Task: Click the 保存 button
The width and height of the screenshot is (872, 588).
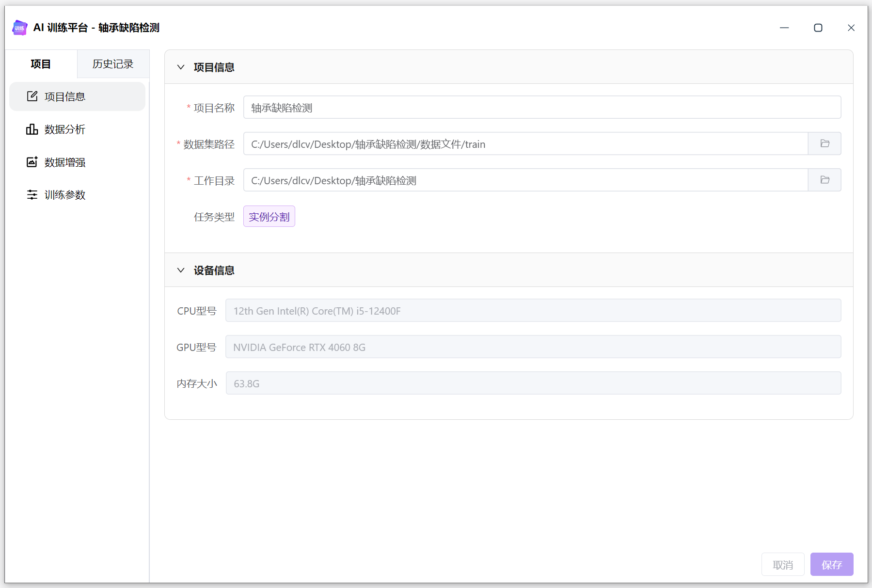Action: point(832,564)
